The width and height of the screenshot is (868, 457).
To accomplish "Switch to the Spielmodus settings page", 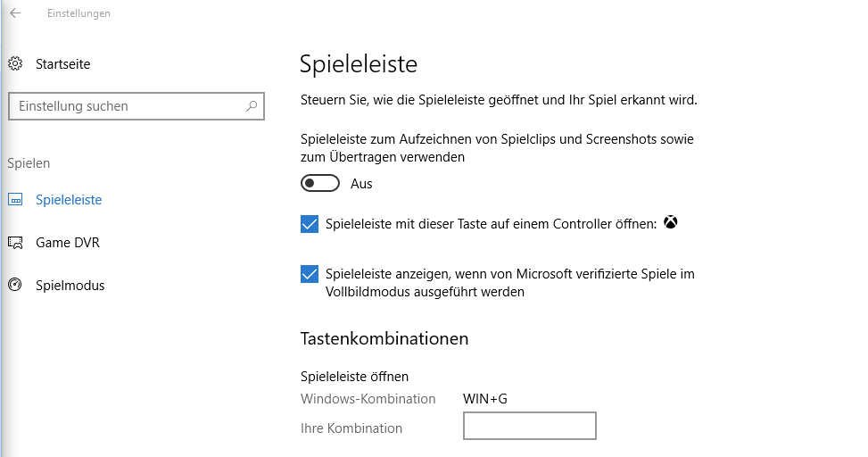I will click(70, 286).
